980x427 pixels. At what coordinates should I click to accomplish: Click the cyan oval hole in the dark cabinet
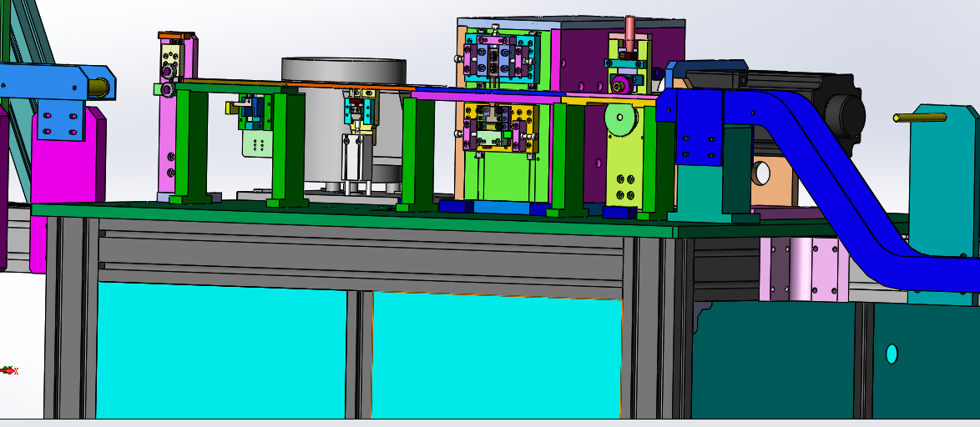pyautogui.click(x=892, y=354)
